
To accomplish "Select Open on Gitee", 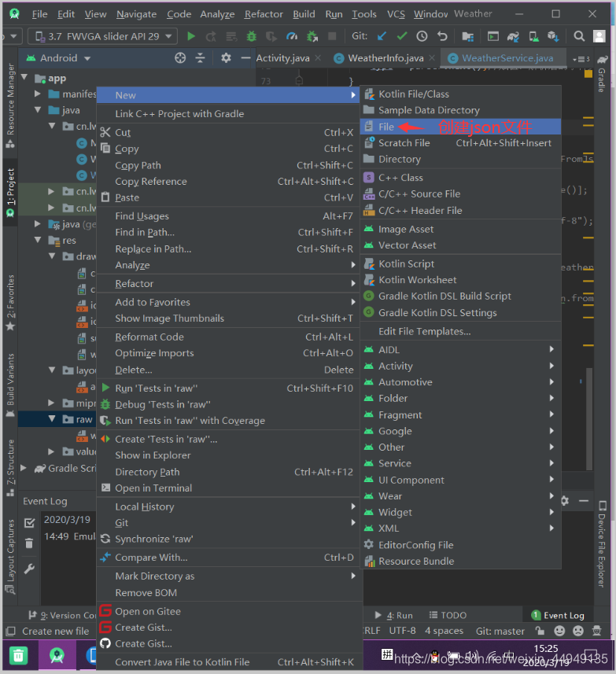I will 228,611.
